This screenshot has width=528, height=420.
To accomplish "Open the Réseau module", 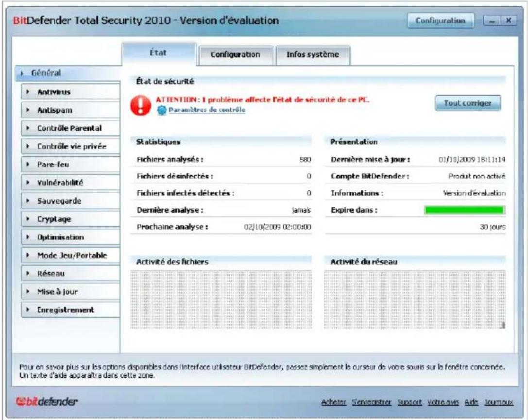I will [x=70, y=273].
